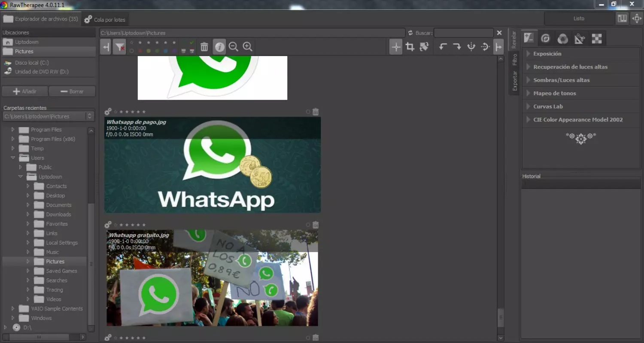The width and height of the screenshot is (644, 343).
Task: Click into the Buscar search field
Action: pos(463,33)
